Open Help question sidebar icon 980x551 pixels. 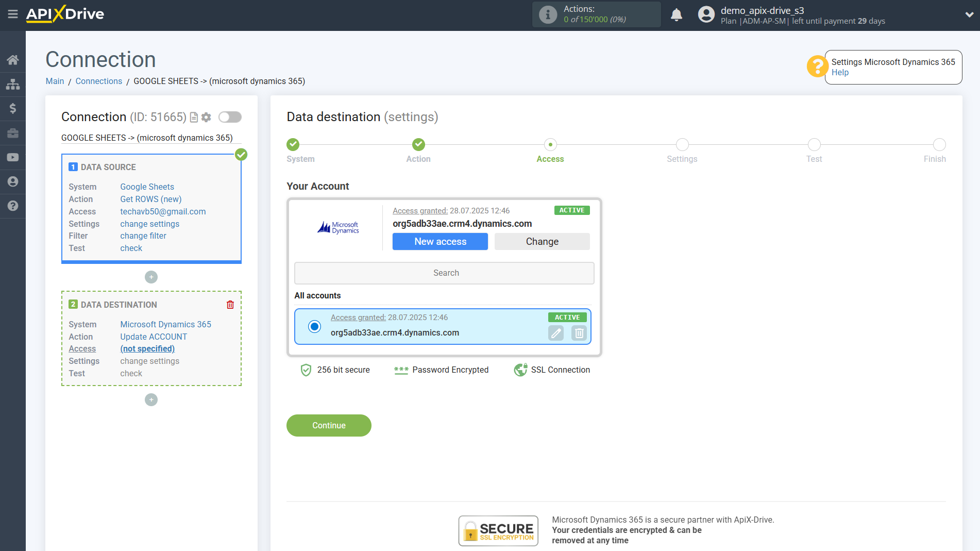(13, 206)
